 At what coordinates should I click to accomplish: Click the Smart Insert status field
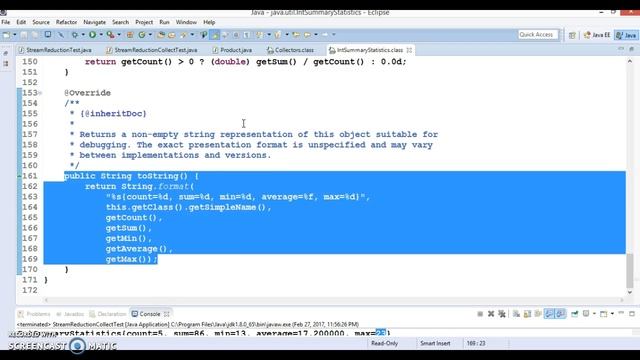point(435,343)
